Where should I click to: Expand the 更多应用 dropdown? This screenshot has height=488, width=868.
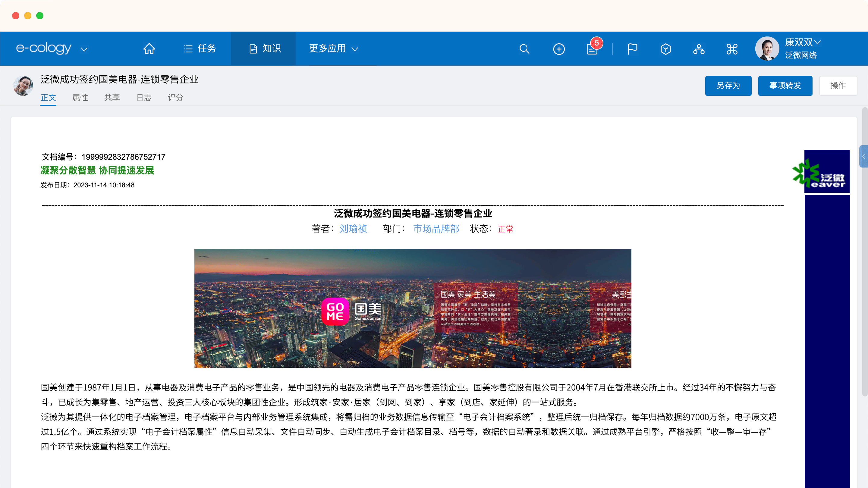tap(334, 49)
